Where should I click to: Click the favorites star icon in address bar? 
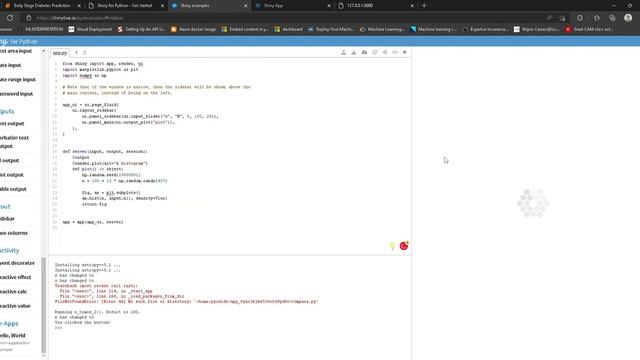[562, 18]
